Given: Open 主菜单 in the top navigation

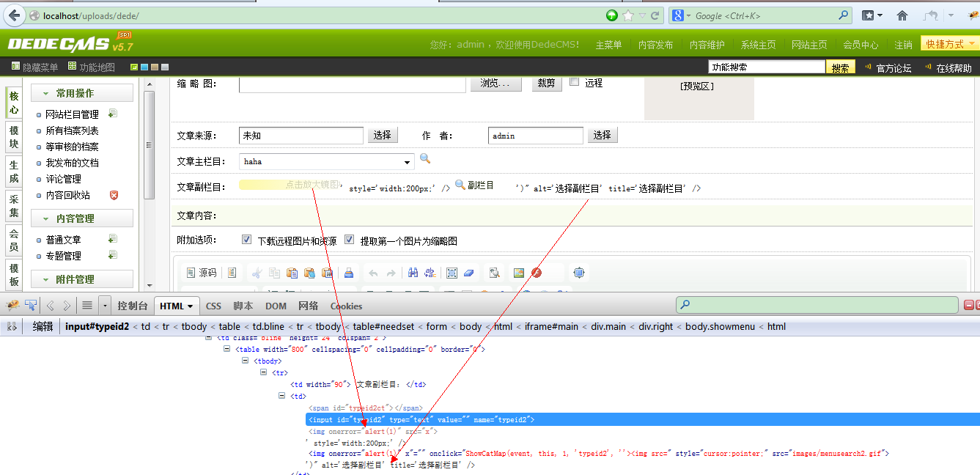Looking at the screenshot, I should (x=608, y=45).
